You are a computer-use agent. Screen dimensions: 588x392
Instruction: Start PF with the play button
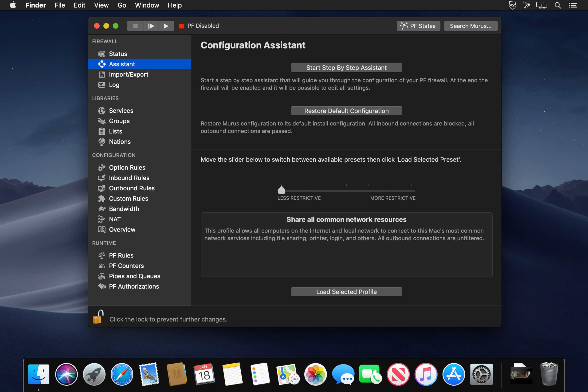pyautogui.click(x=166, y=26)
